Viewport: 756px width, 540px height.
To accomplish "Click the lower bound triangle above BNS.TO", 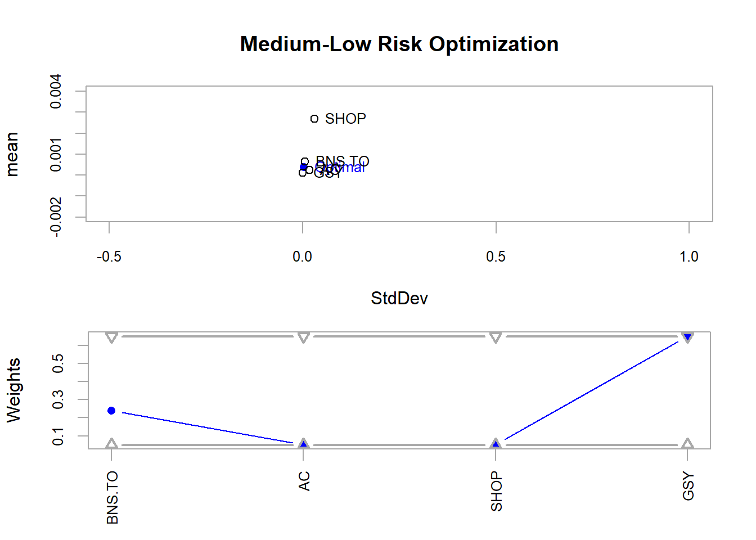I will (111, 444).
